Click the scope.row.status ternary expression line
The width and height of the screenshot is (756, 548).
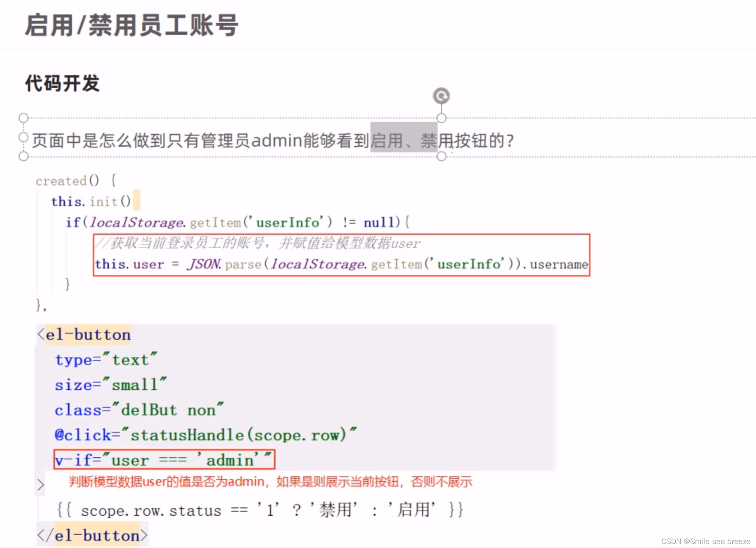pyautogui.click(x=260, y=510)
